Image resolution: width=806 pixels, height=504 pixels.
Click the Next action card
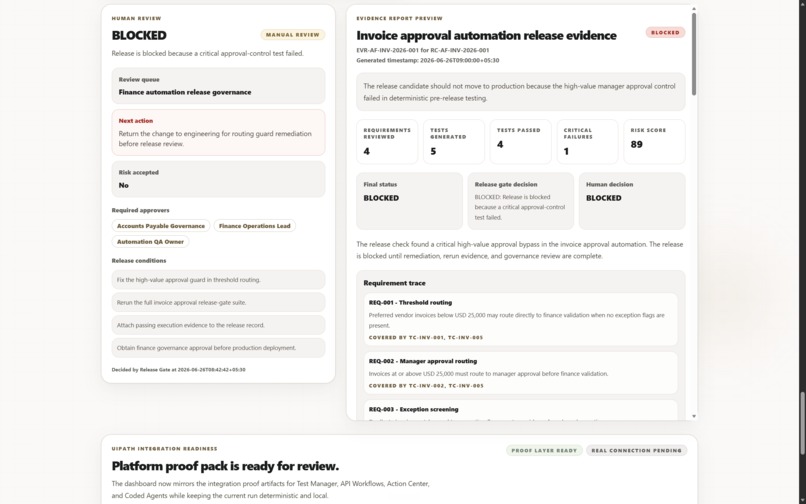tap(218, 133)
